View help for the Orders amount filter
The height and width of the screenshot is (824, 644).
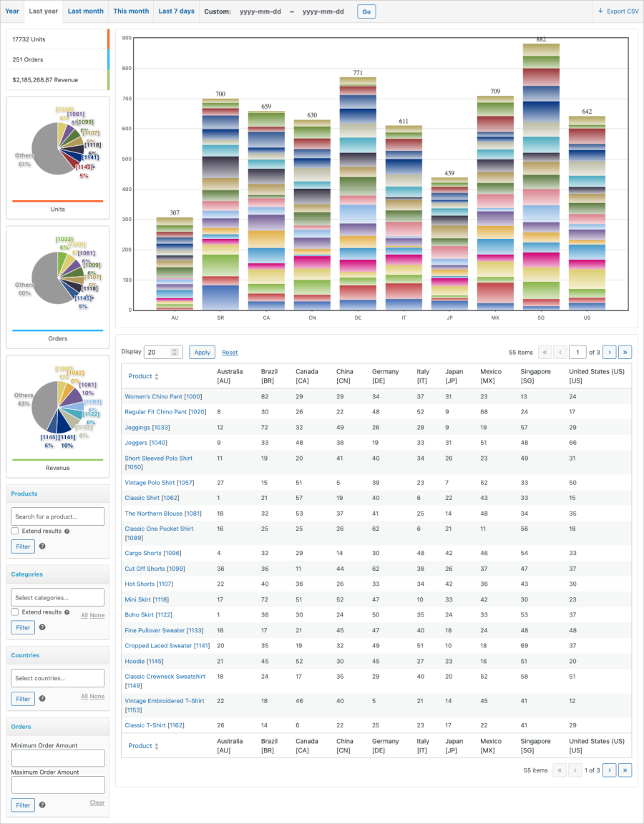42,805
